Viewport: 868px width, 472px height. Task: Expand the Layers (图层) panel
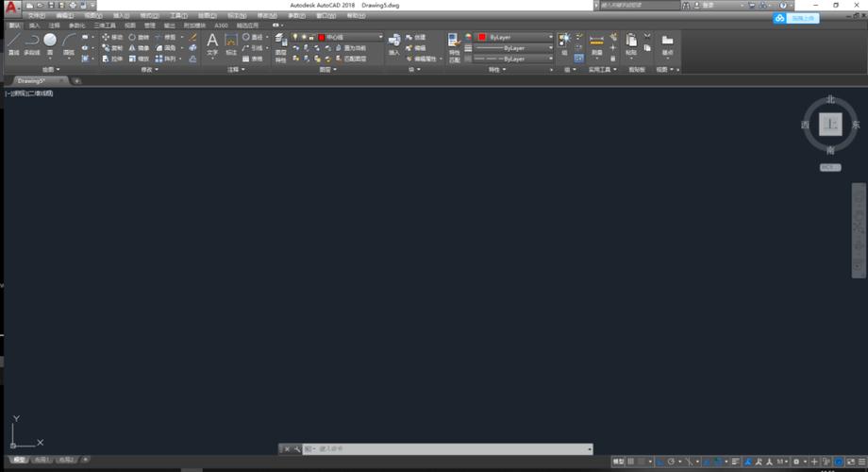tap(327, 70)
